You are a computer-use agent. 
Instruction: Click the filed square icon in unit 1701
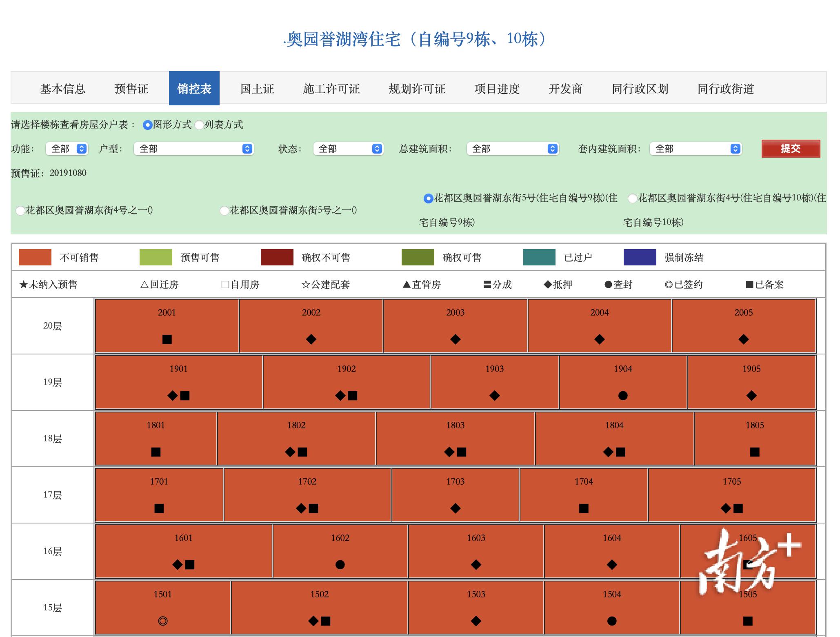[x=159, y=508]
